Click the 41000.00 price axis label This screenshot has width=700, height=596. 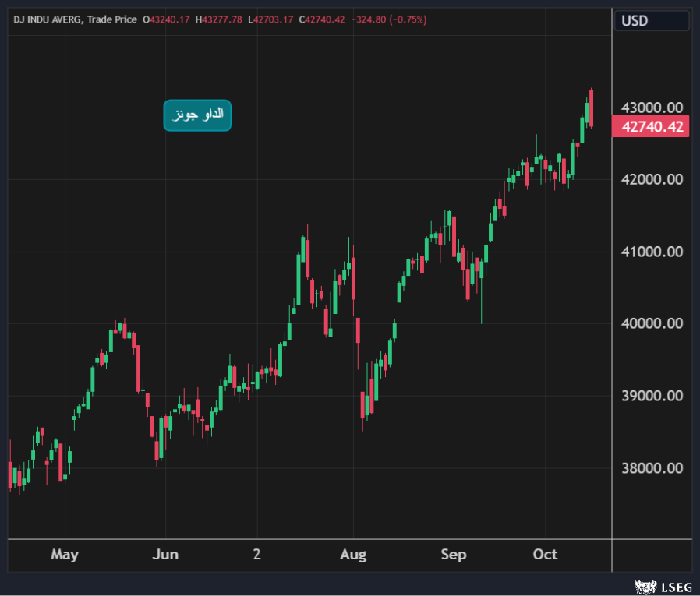coord(652,252)
